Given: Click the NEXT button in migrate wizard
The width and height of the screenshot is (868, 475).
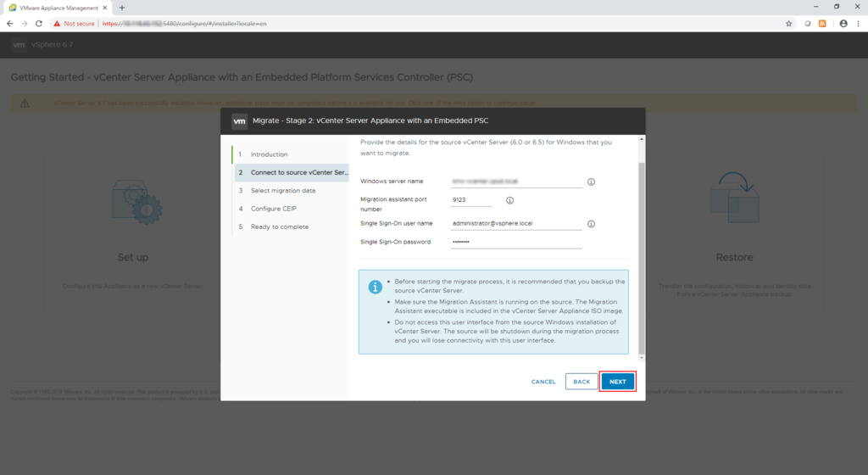Looking at the screenshot, I should (x=617, y=382).
